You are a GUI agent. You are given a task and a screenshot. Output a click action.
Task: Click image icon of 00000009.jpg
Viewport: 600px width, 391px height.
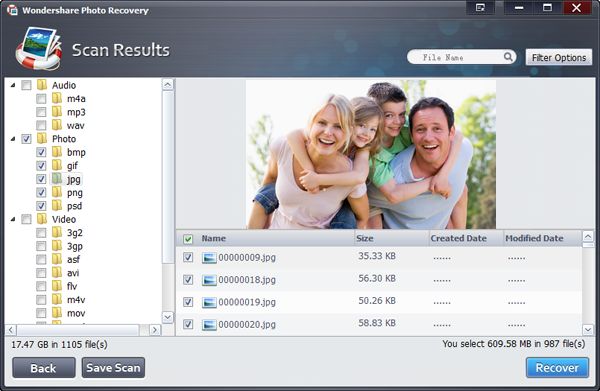tap(209, 258)
